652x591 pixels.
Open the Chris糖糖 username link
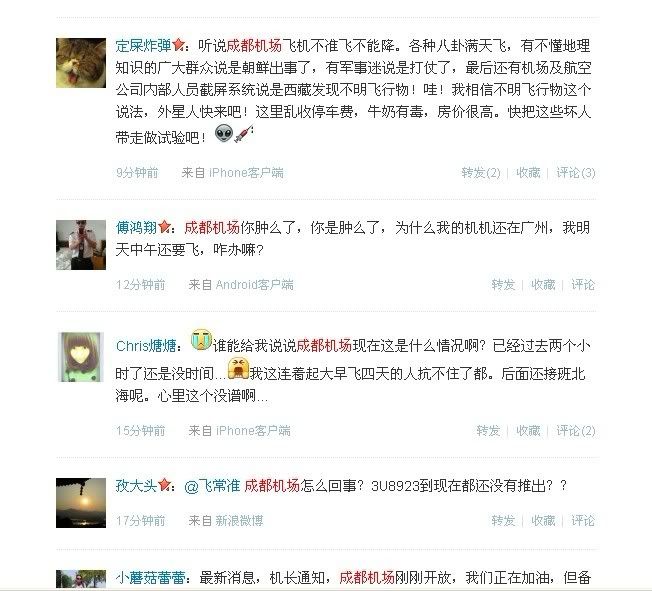146,346
